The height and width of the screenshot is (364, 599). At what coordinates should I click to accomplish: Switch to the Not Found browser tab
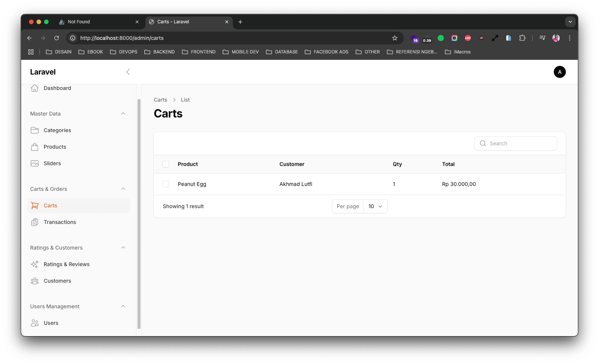tap(99, 22)
